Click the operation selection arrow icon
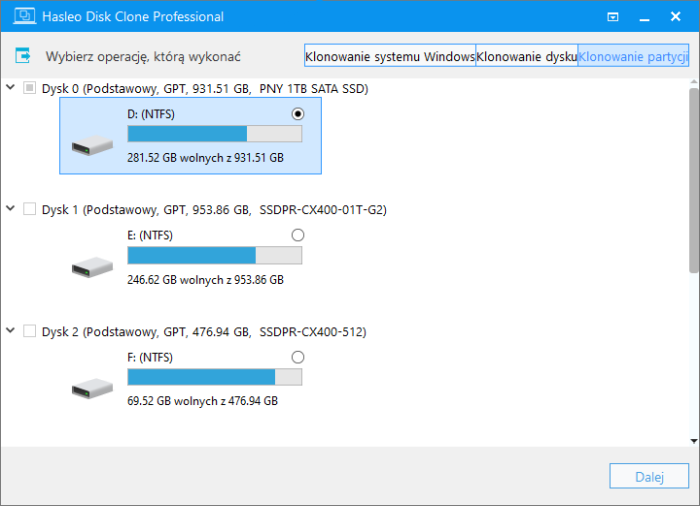The image size is (700, 506). [x=23, y=57]
